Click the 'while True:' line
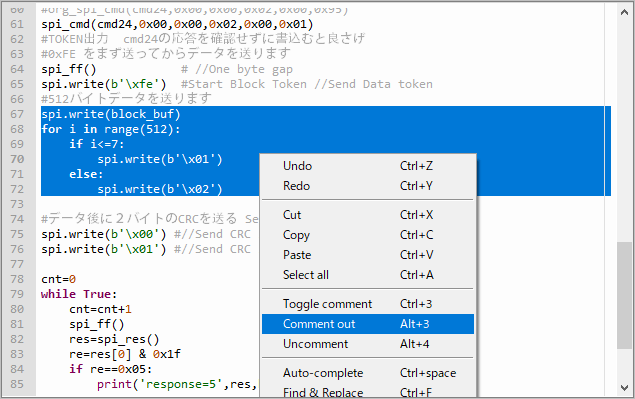The image size is (635, 399). tap(79, 294)
